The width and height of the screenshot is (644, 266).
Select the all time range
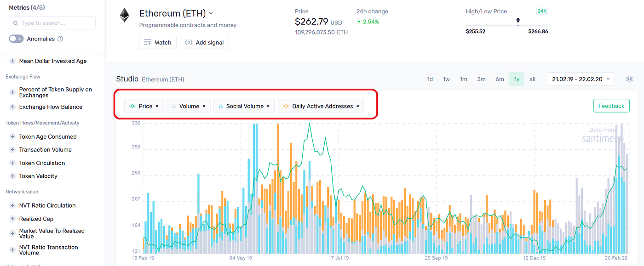tap(532, 79)
